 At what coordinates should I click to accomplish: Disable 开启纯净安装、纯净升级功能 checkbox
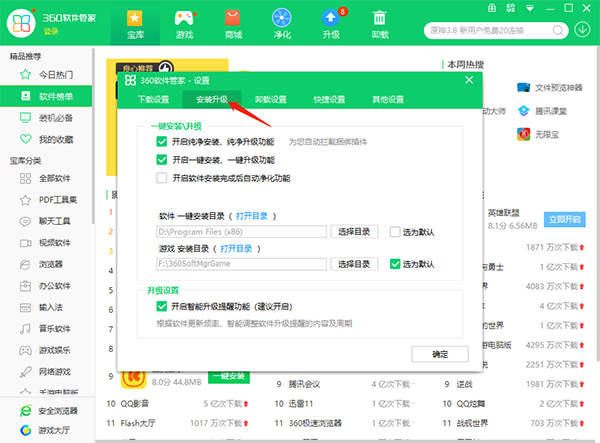point(162,143)
